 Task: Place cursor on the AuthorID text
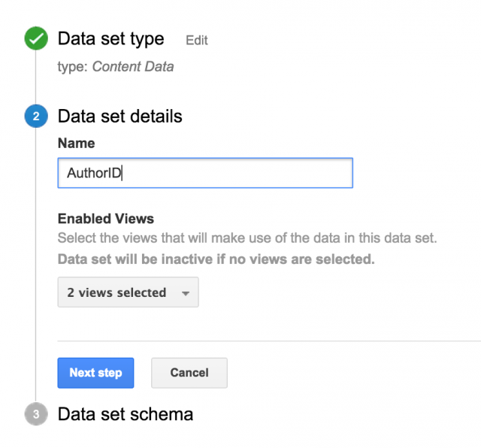click(94, 173)
